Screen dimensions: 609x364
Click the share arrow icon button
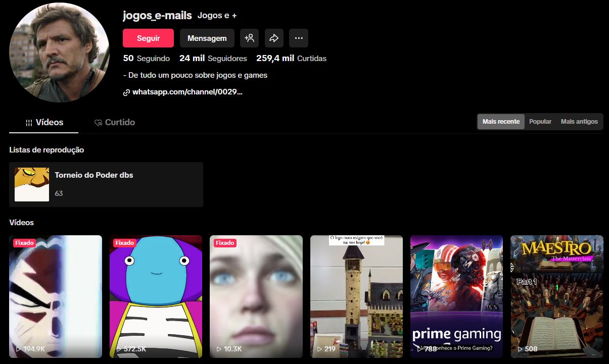[274, 38]
